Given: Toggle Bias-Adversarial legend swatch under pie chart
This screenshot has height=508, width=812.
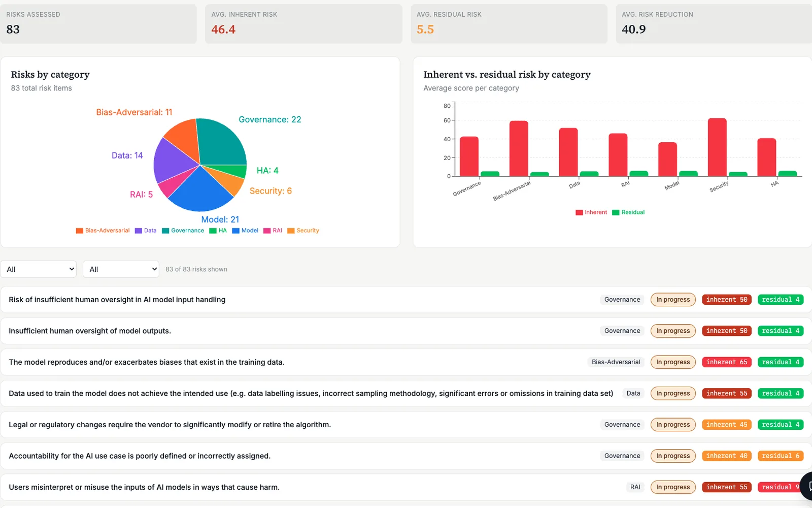Looking at the screenshot, I should pos(79,231).
